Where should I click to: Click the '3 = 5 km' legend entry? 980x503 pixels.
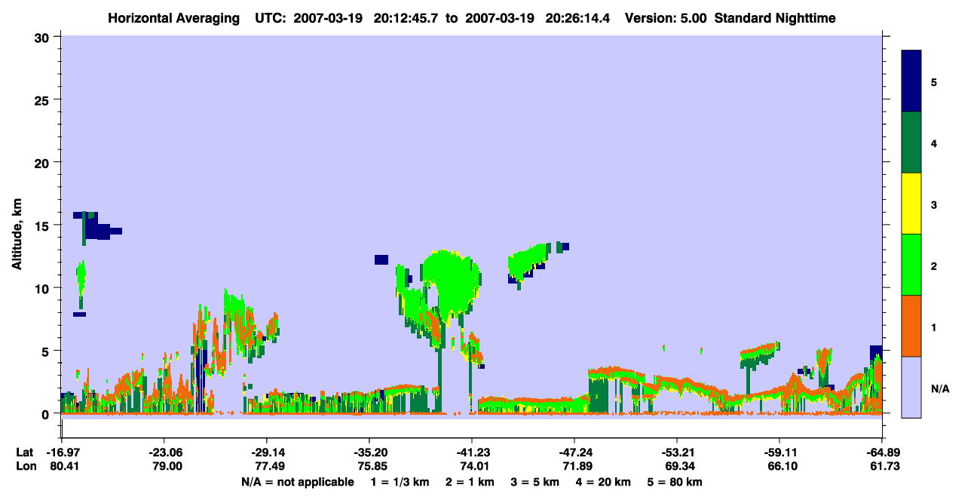[x=535, y=482]
